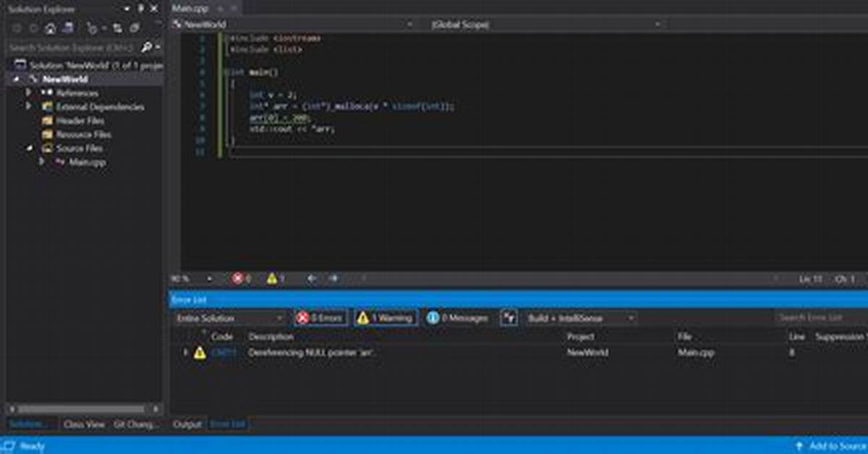Click the Home icon in Solution Explorer toolbar
Screen dimensions: 868x454
pyautogui.click(x=50, y=29)
